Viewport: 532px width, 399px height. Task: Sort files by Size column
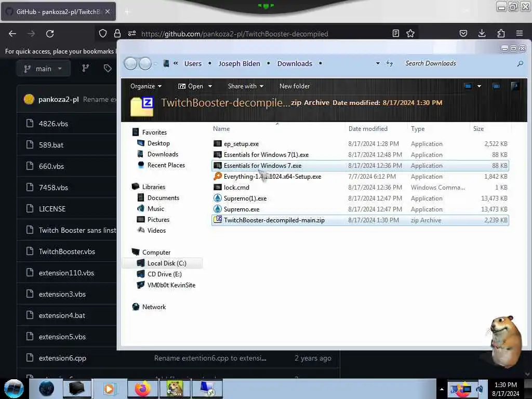(478, 129)
